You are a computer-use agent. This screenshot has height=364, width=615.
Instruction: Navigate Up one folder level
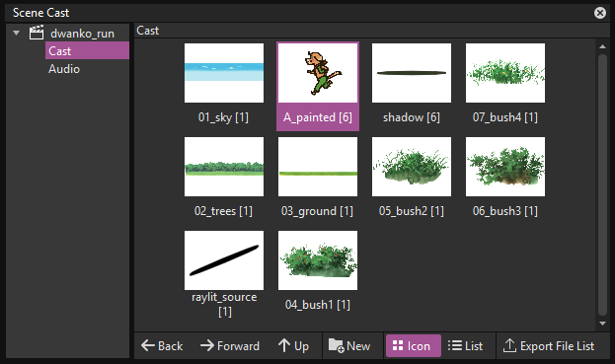coord(294,346)
